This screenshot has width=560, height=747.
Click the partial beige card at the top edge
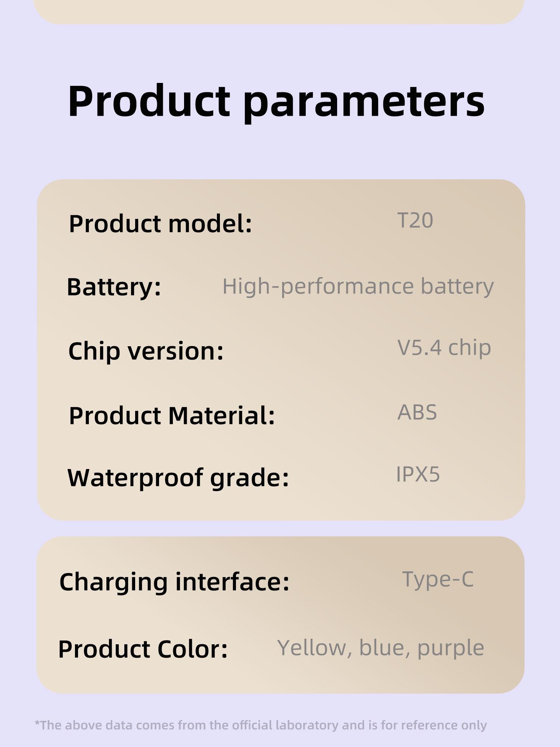coord(279,11)
